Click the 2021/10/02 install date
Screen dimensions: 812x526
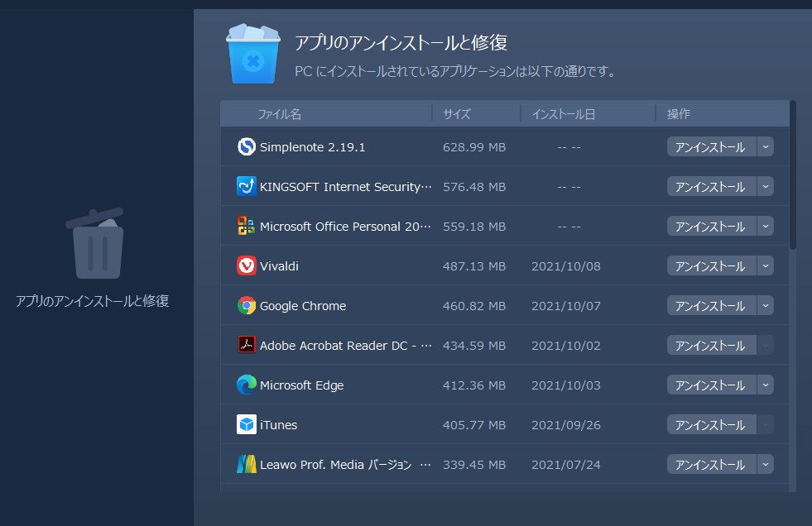coord(566,346)
